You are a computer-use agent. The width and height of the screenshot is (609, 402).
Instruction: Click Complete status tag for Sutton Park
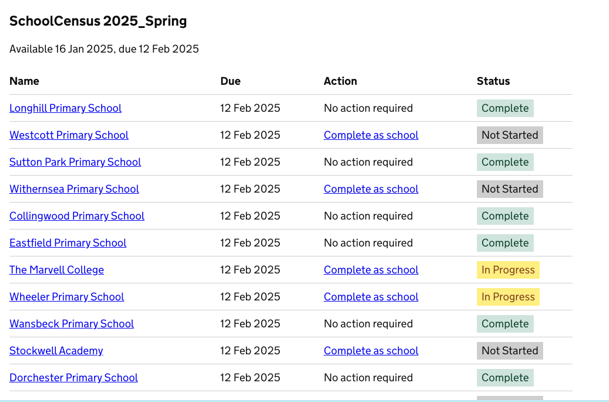coord(505,162)
